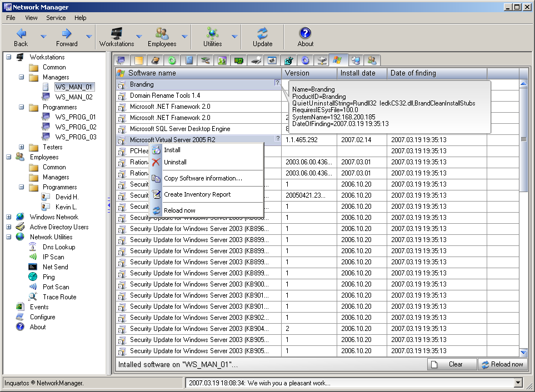535x392 pixels.
Task: Select Dns Lookup utility
Action: tap(59, 247)
